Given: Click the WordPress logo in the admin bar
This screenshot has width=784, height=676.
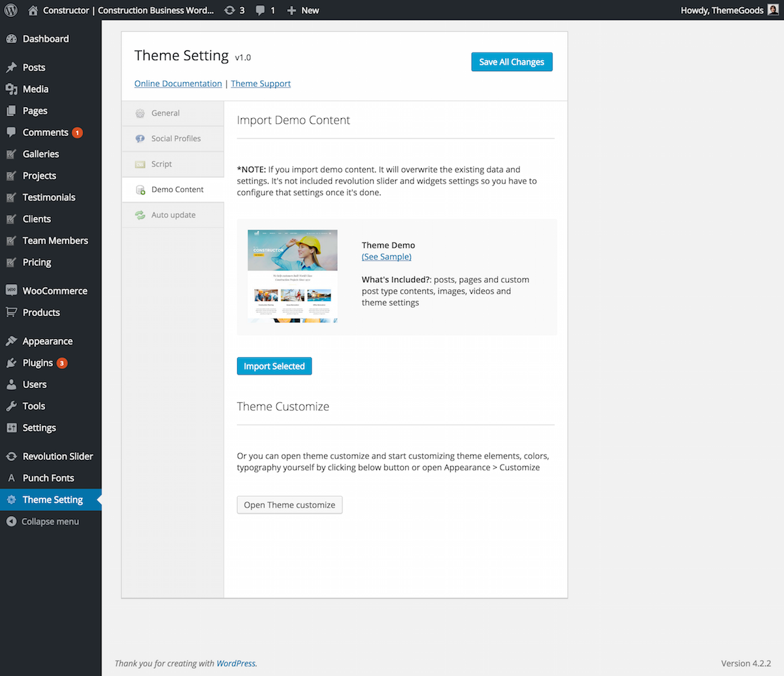Looking at the screenshot, I should coord(10,10).
